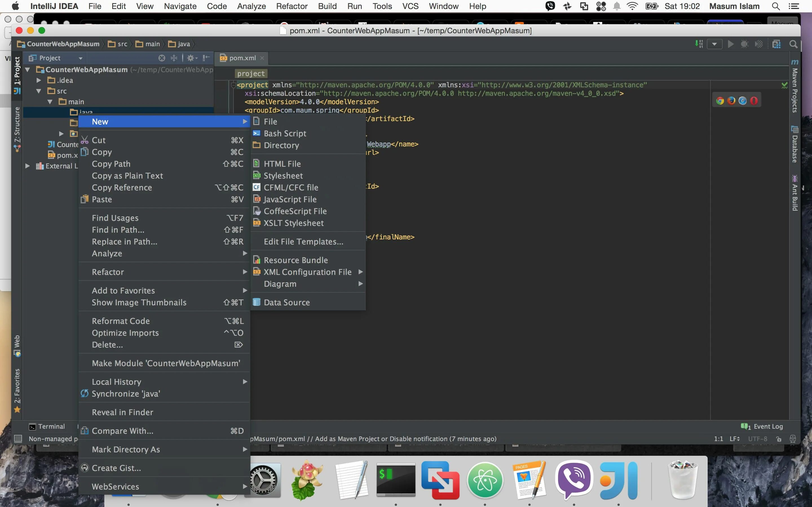Toggle the Database side panel
This screenshot has width=812, height=507.
point(795,144)
